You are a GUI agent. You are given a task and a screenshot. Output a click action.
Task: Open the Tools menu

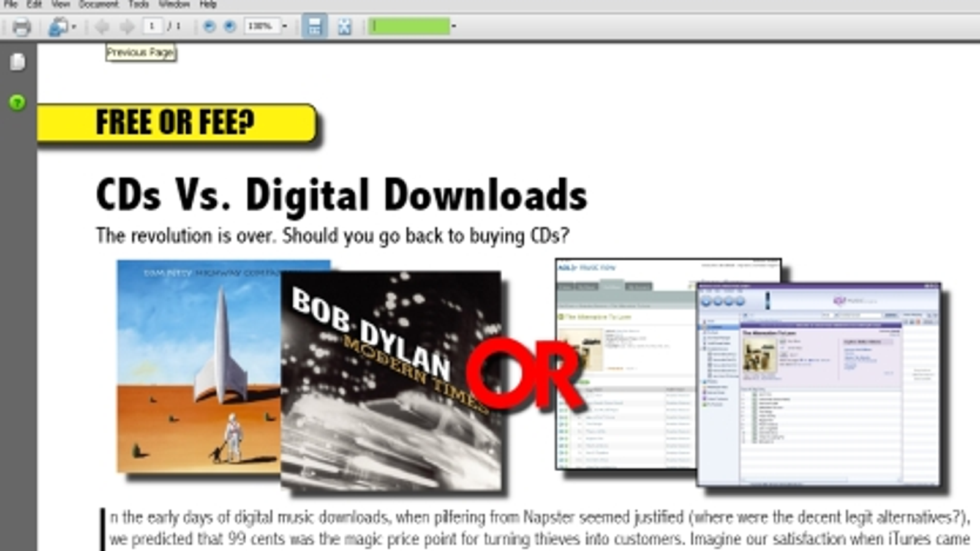coord(138,4)
